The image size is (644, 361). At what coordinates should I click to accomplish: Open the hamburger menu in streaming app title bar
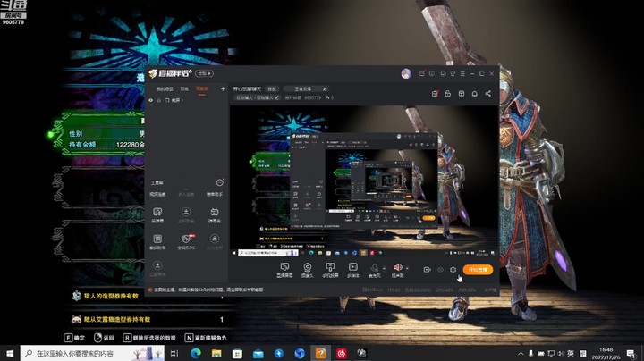[x=462, y=73]
